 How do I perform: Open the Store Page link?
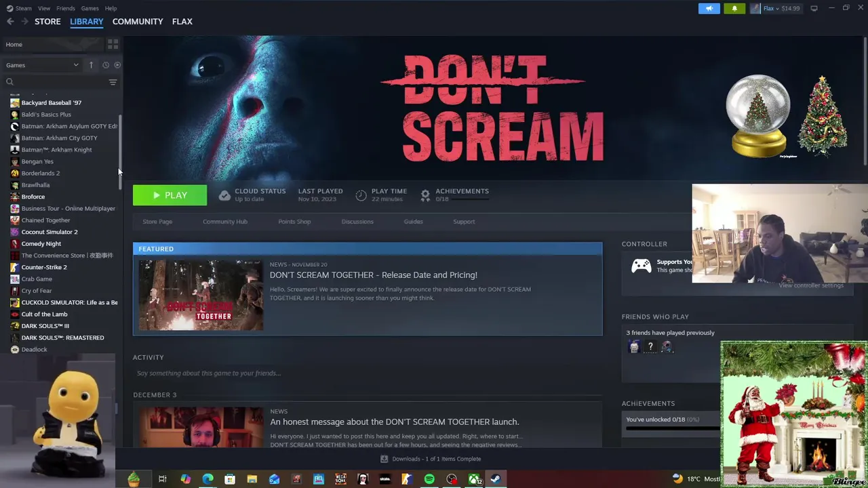click(157, 222)
